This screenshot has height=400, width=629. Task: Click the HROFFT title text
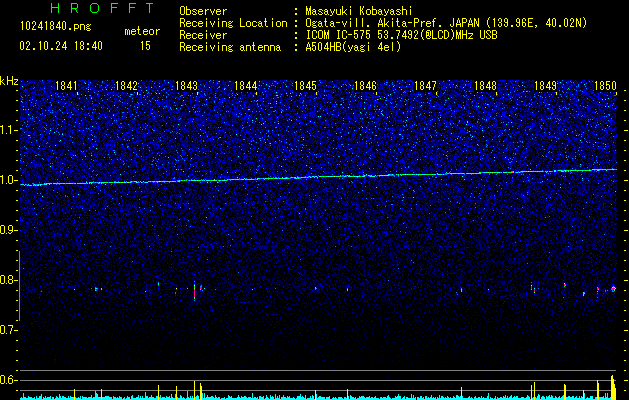[x=103, y=8]
